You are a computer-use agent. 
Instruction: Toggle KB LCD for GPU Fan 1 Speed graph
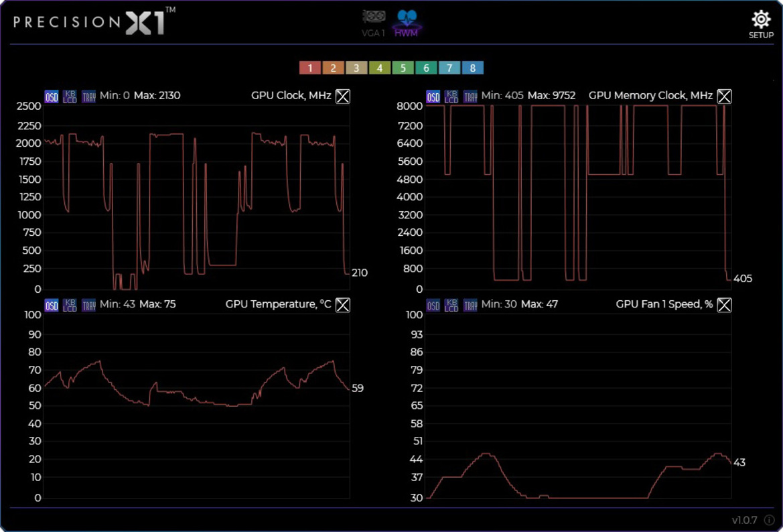pos(451,306)
